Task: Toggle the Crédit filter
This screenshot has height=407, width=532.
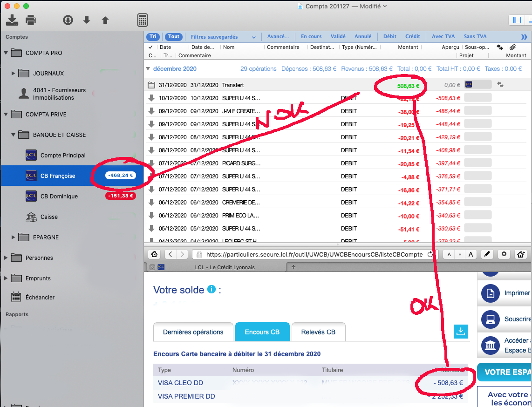Action: (412, 36)
